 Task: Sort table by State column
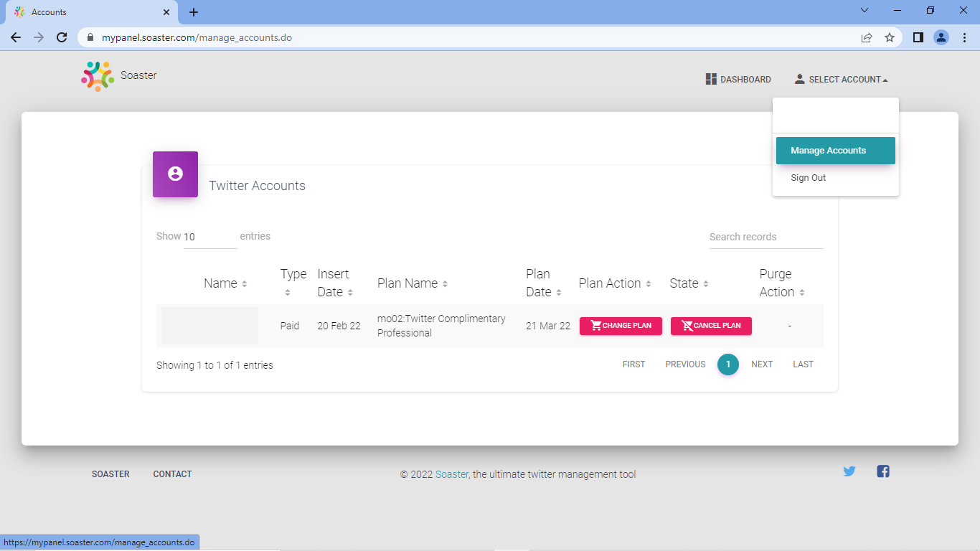pos(689,283)
